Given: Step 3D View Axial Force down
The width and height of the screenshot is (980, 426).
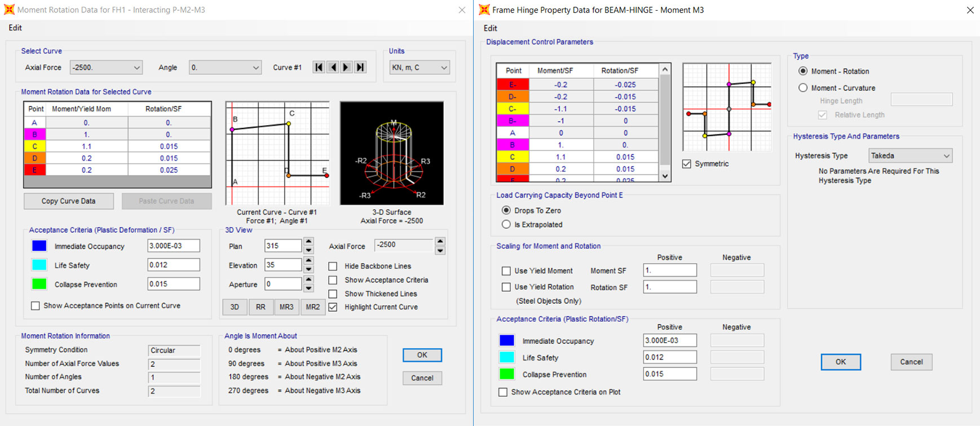Looking at the screenshot, I should pyautogui.click(x=440, y=250).
